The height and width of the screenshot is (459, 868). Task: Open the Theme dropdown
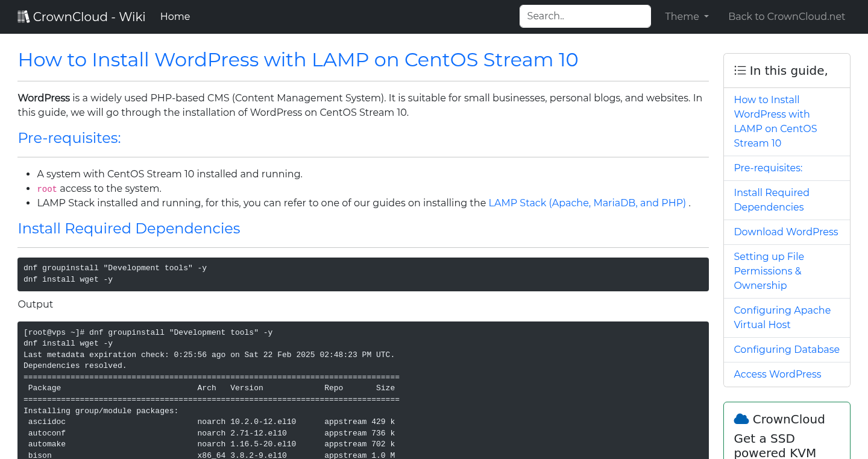click(x=687, y=16)
